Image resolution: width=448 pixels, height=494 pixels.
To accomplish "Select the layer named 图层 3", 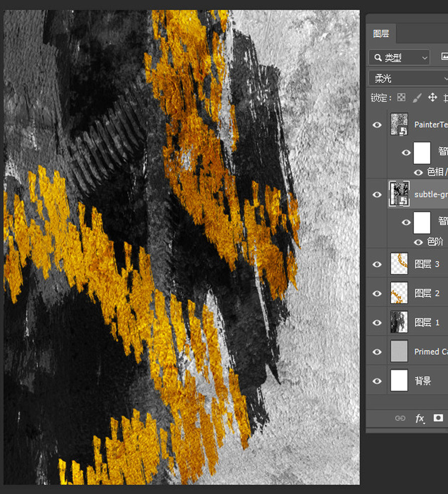I will click(x=427, y=264).
